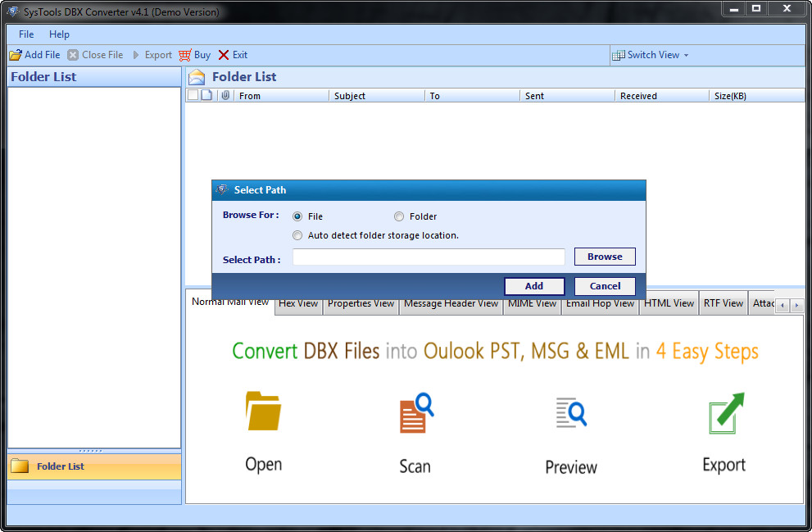Click the Add File toolbar icon
Viewport: 812px width, 532px height.
[16, 55]
